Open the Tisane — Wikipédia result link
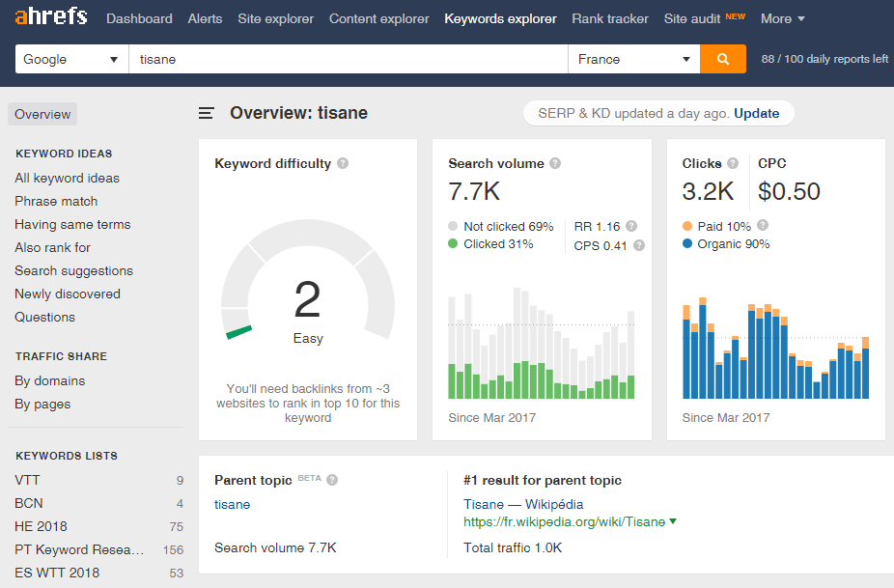 (x=523, y=504)
